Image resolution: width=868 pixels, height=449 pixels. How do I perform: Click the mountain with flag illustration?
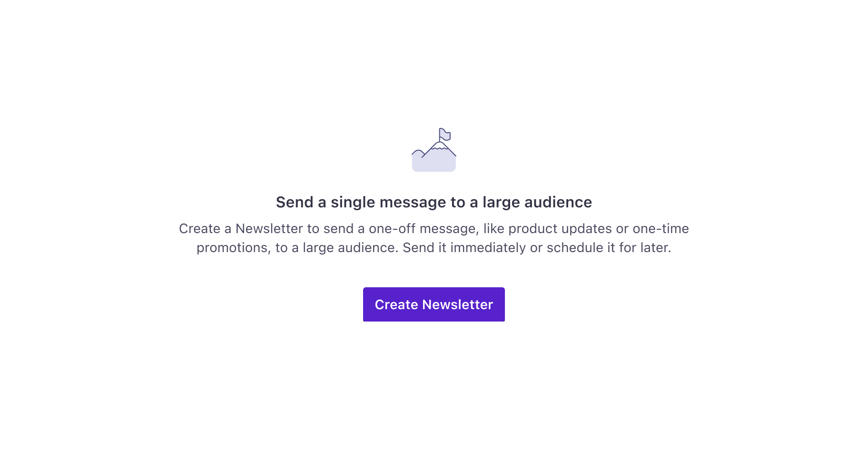pyautogui.click(x=434, y=150)
